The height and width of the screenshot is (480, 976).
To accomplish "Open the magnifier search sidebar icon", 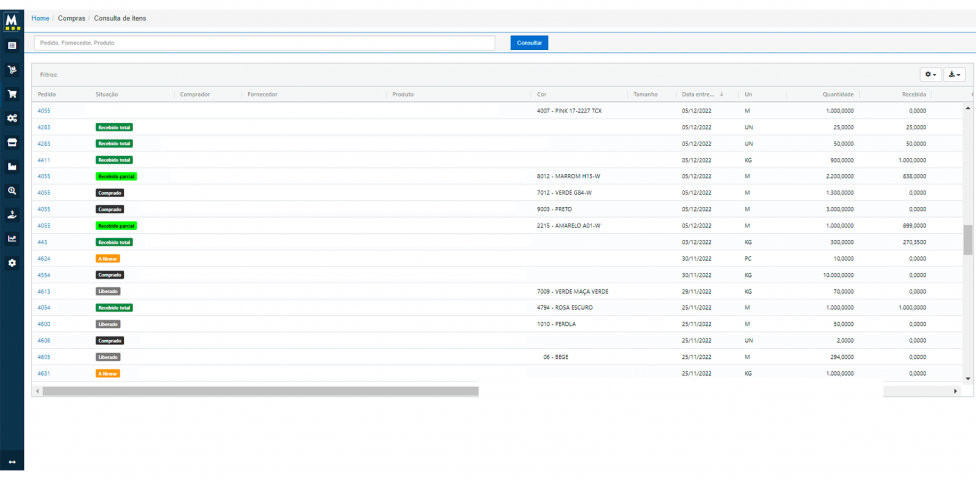I will 12,190.
